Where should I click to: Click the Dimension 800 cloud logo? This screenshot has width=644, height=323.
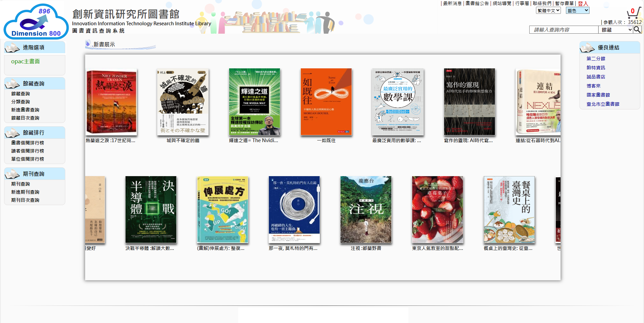(x=36, y=21)
